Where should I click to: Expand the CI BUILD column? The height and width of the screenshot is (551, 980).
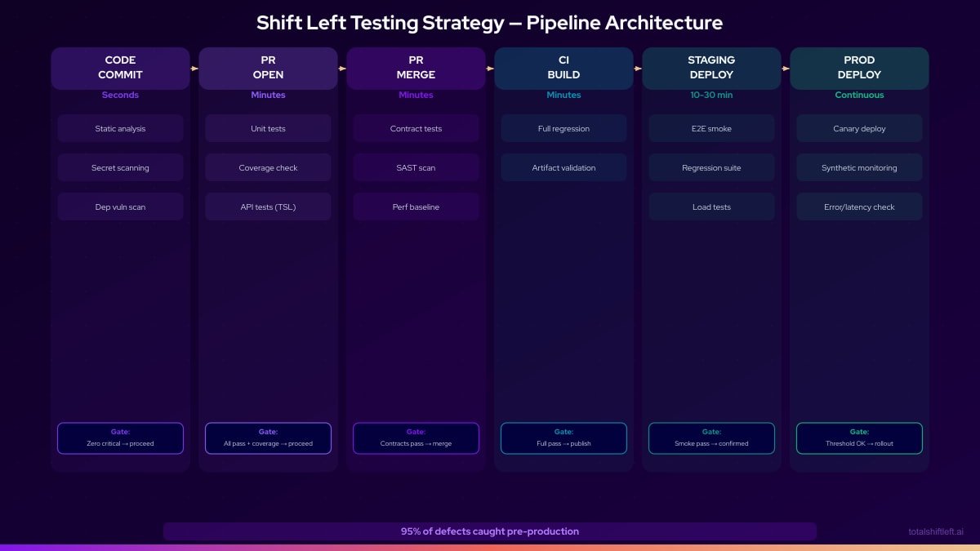point(563,68)
